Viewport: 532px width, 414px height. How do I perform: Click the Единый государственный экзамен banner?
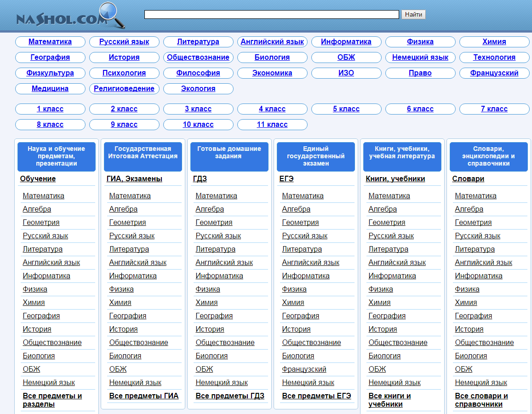pyautogui.click(x=316, y=156)
